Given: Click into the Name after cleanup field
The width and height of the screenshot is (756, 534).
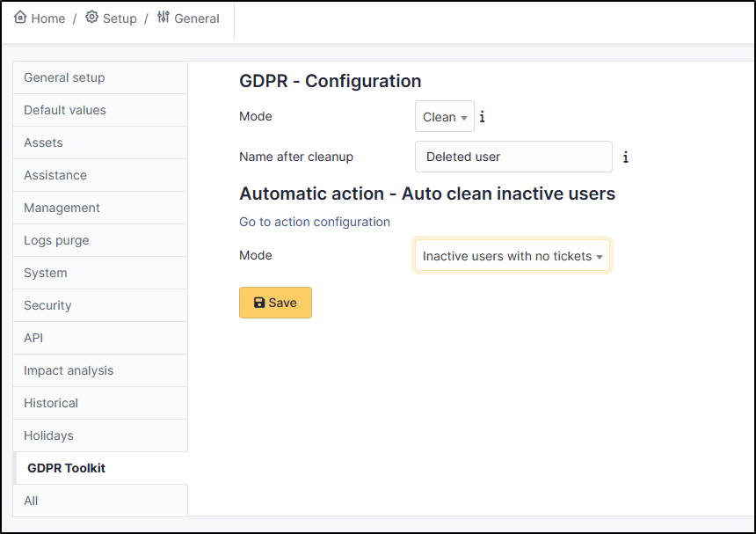Looking at the screenshot, I should (513, 157).
